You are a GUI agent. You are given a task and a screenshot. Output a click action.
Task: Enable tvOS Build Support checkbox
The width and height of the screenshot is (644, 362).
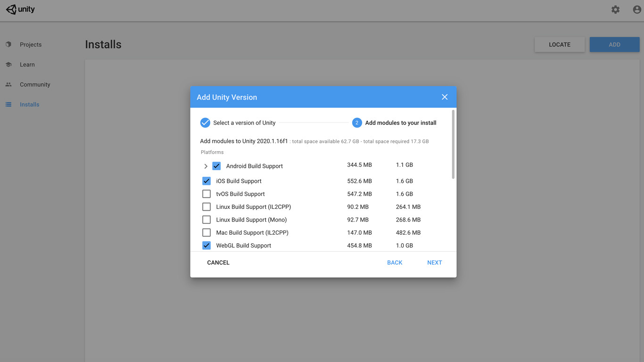[x=206, y=194]
